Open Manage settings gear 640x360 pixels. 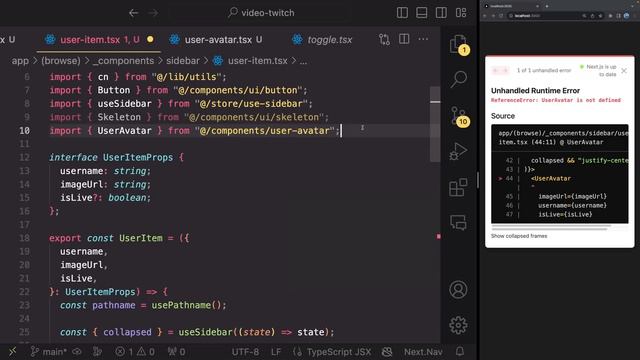tap(458, 325)
